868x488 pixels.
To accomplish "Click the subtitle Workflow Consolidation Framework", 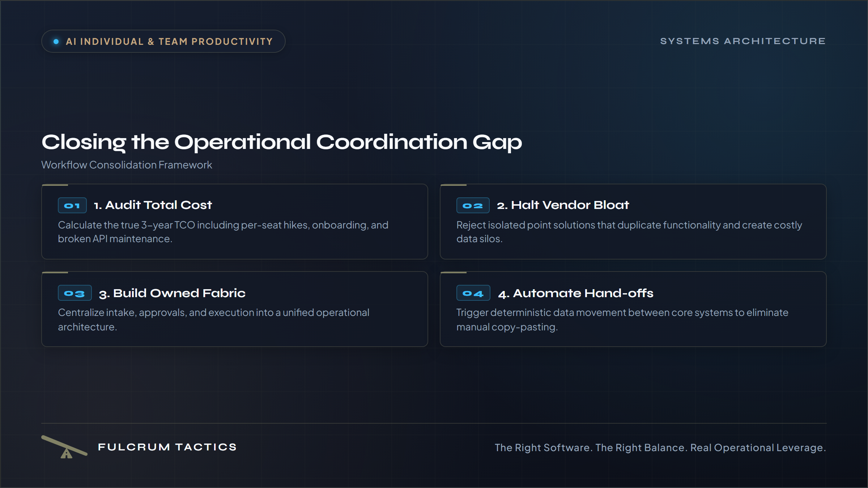I will [127, 165].
